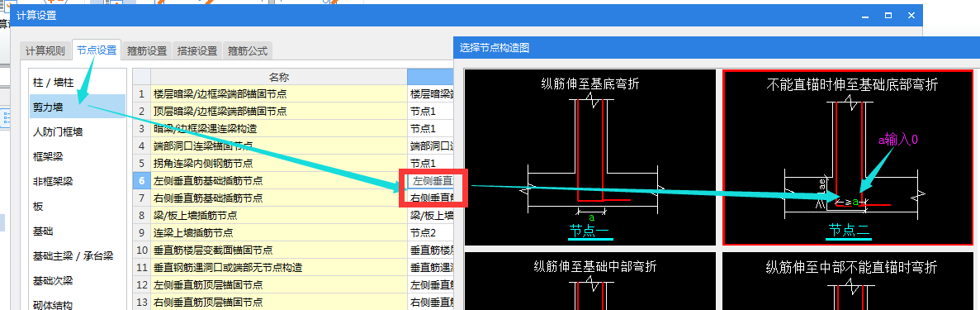Open the 箍筋设置 tab
Screen dimensions: 980x310
coord(147,51)
